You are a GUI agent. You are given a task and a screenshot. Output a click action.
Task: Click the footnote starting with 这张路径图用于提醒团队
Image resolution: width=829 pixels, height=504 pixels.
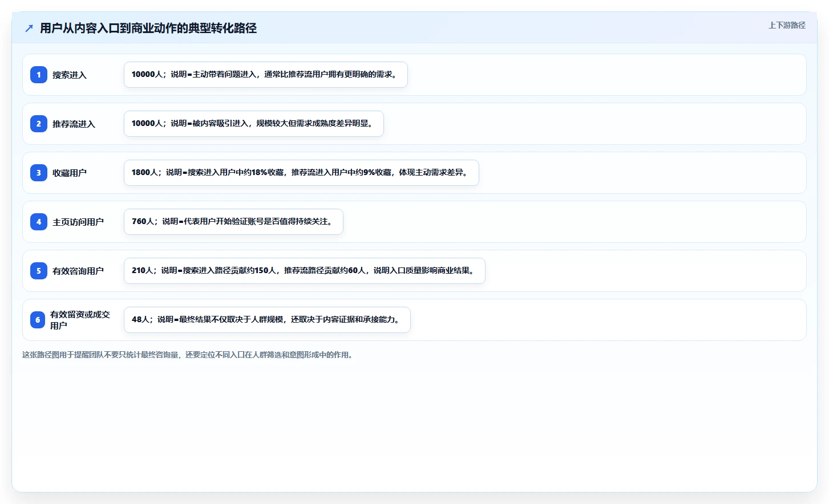click(189, 355)
